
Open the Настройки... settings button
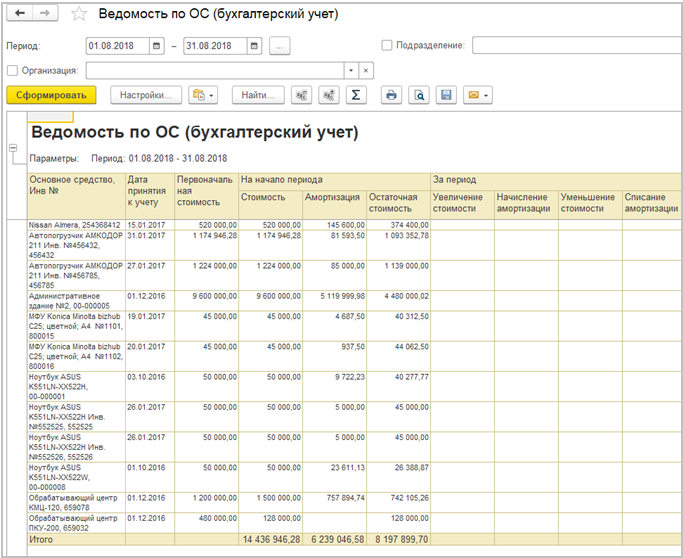[x=146, y=95]
